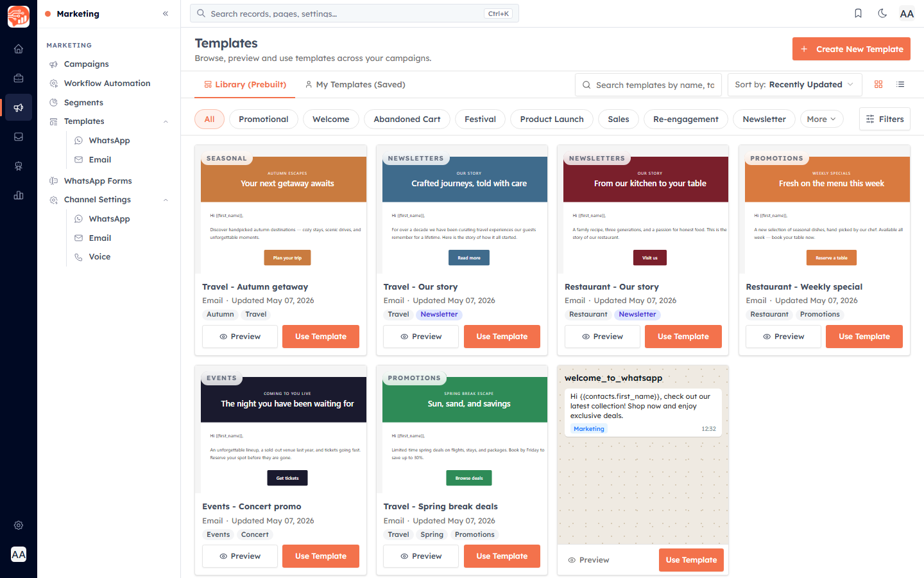The height and width of the screenshot is (578, 924).
Task: Switch to Library (Prebuilt) tab
Action: tap(245, 85)
